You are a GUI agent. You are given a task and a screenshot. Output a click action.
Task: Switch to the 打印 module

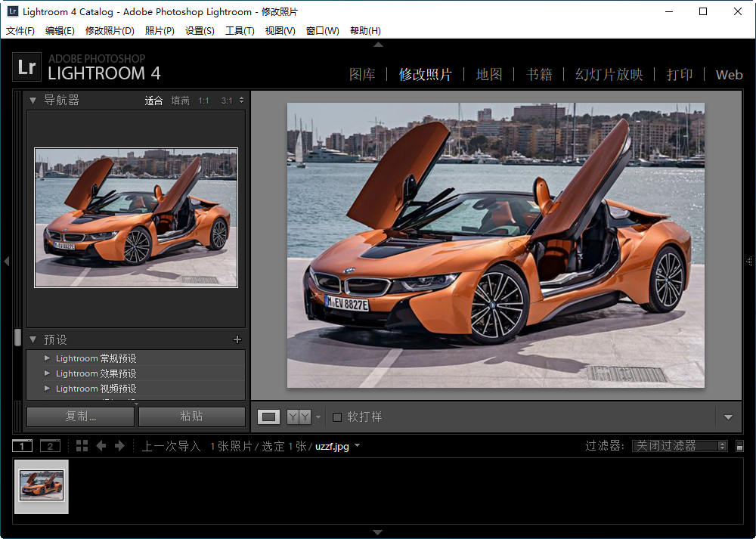point(680,75)
